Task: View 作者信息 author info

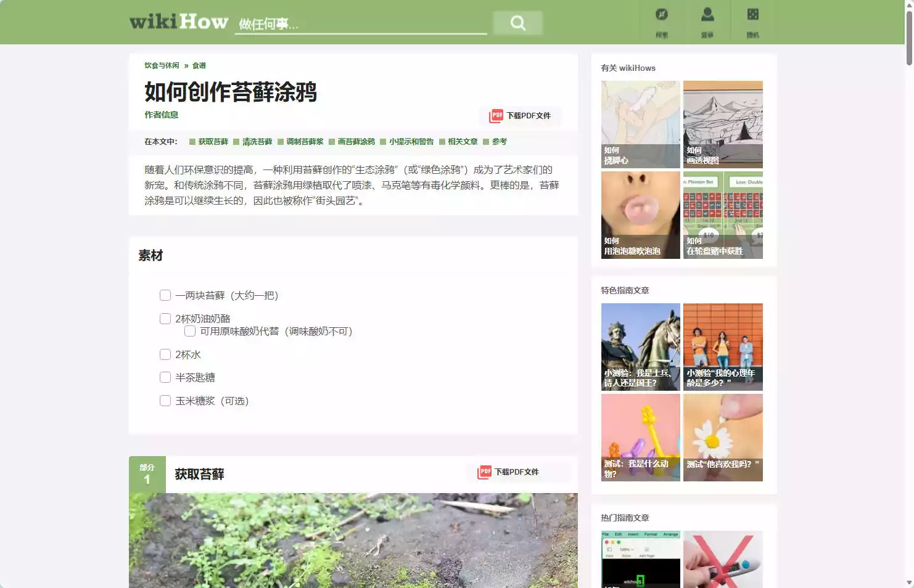Action: click(161, 115)
